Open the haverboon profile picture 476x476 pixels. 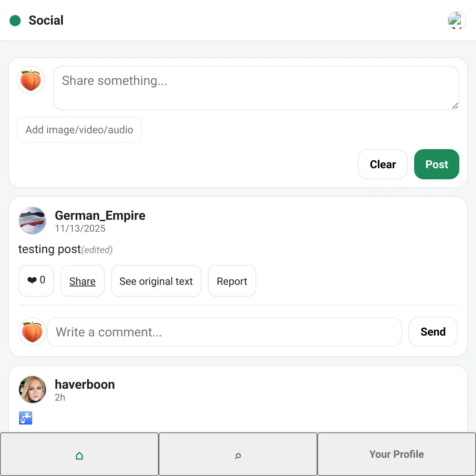[33, 390]
